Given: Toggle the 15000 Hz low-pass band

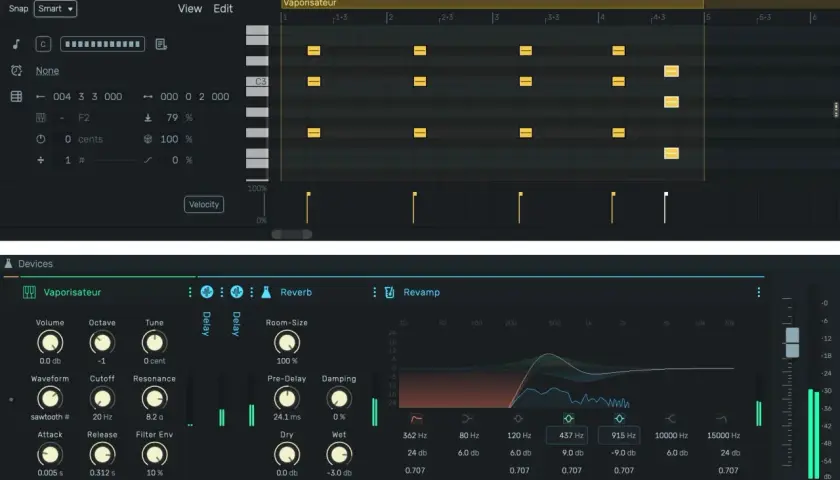Looking at the screenshot, I should (722, 418).
